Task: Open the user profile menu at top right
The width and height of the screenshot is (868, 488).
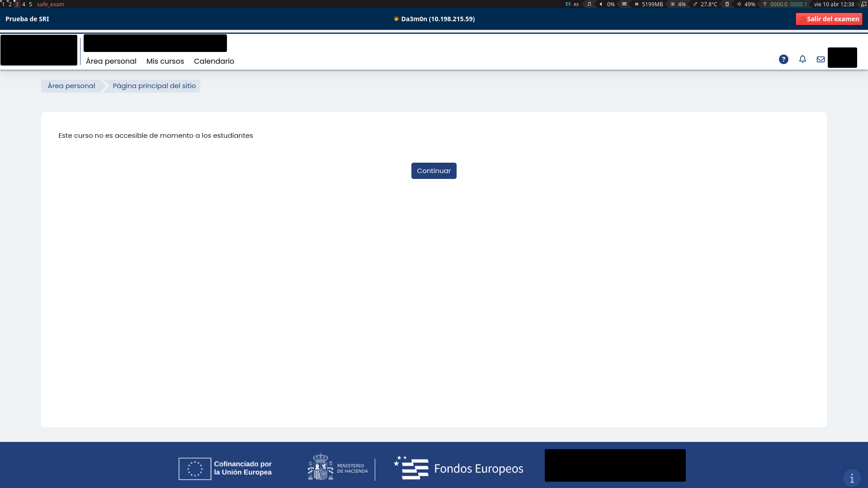Action: 842,58
